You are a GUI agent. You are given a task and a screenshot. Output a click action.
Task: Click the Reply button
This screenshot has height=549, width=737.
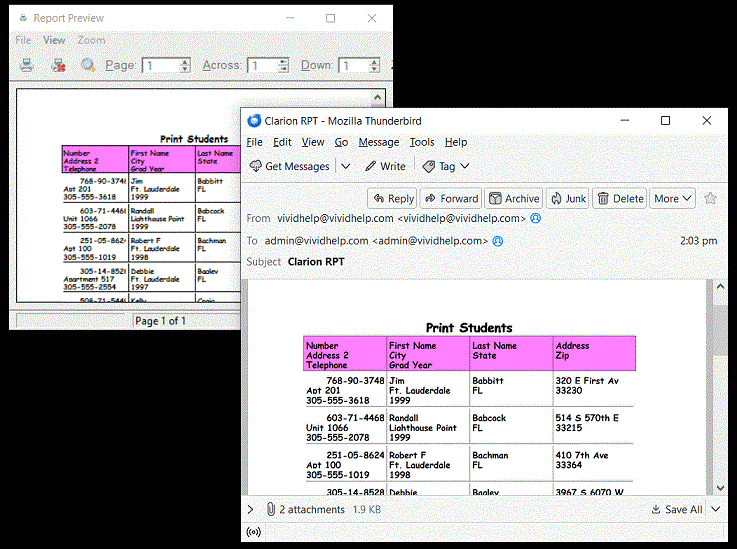[393, 199]
